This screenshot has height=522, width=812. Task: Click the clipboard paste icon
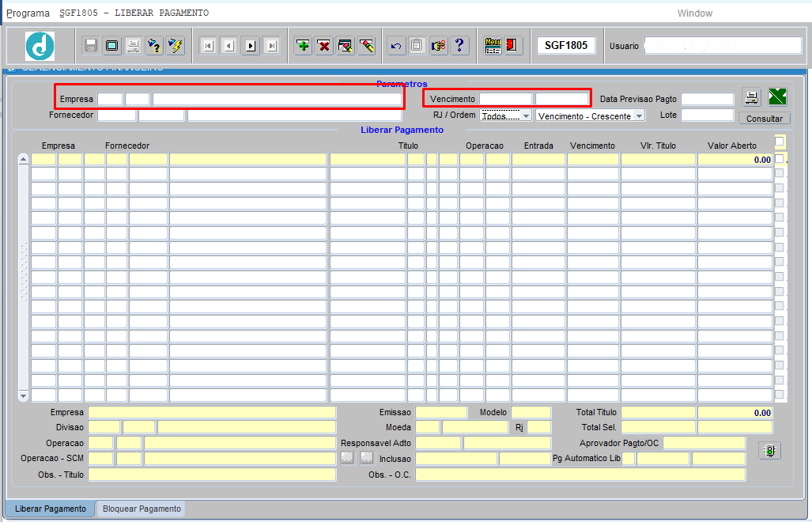pos(417,46)
